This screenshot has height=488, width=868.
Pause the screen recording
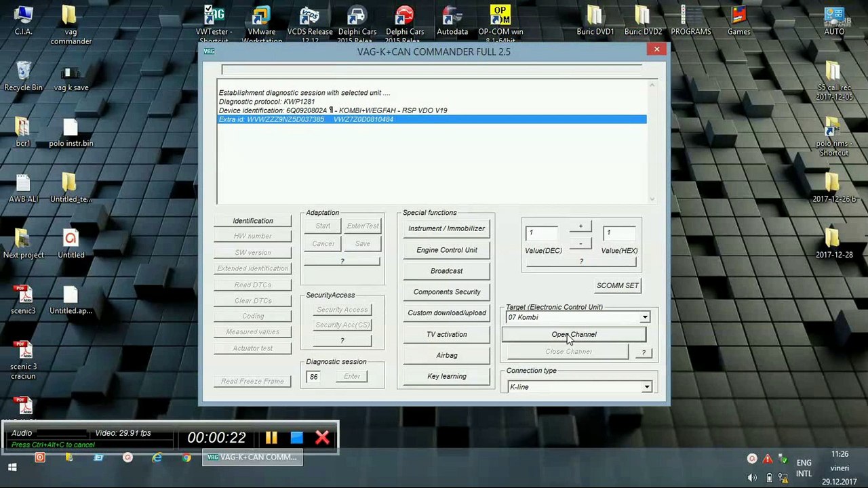click(x=271, y=438)
